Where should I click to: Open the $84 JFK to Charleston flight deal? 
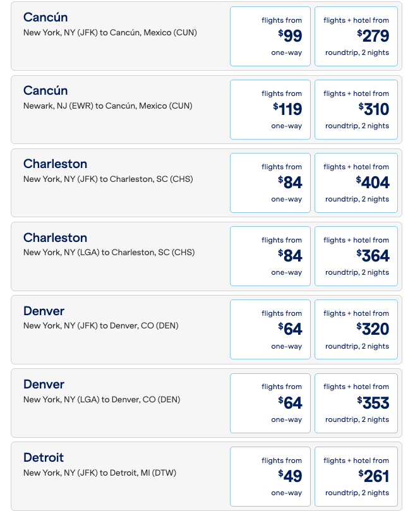pyautogui.click(x=270, y=183)
